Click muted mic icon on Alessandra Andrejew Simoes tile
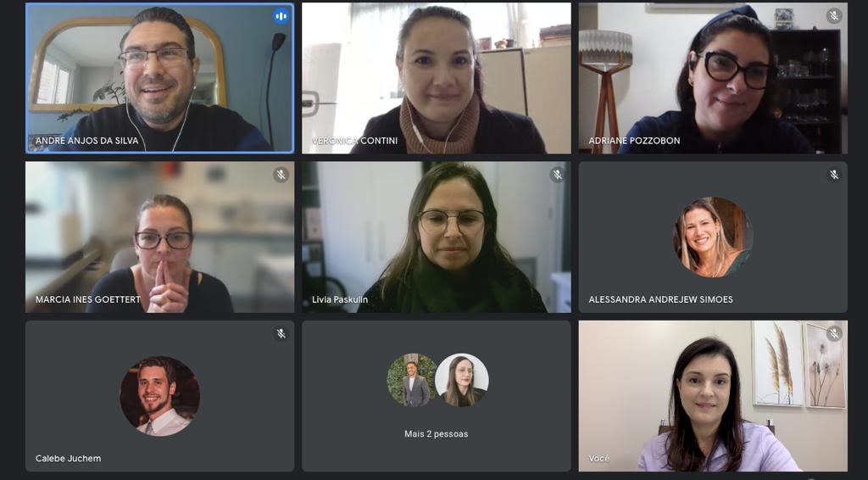The height and width of the screenshot is (480, 868). point(834,175)
